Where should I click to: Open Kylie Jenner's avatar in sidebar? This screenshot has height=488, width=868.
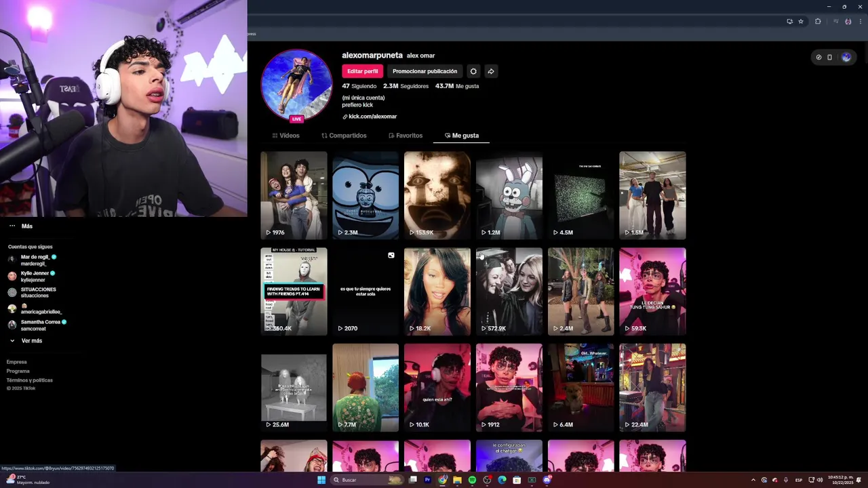click(x=12, y=276)
